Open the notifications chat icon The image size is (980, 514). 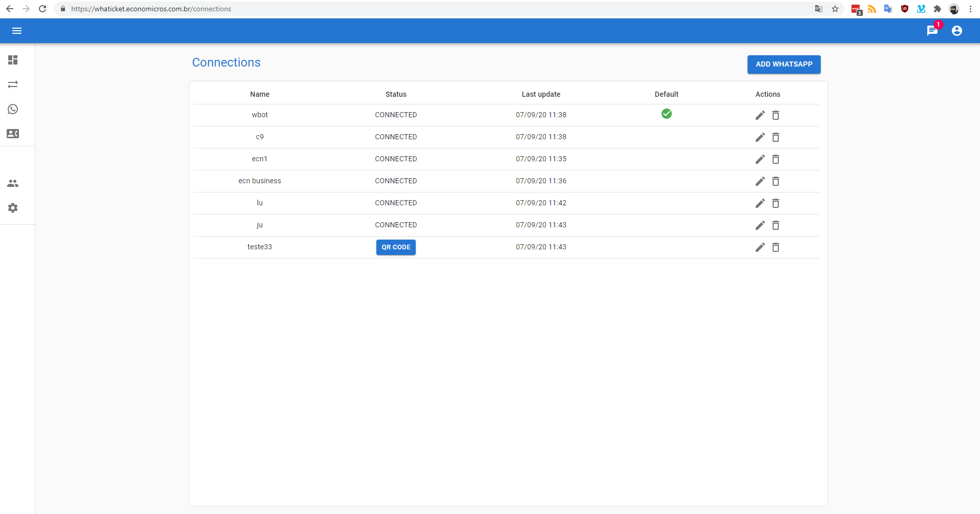[x=932, y=31]
